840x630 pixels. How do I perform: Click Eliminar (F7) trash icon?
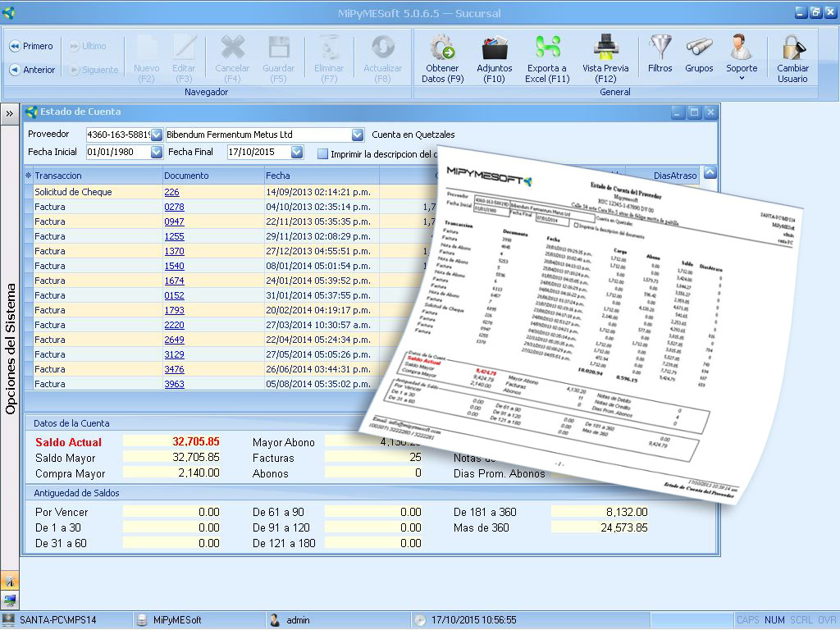tap(329, 48)
